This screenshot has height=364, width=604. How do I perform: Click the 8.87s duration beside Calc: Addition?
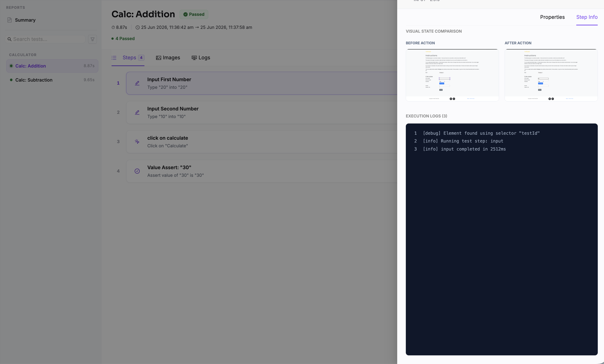click(x=89, y=66)
